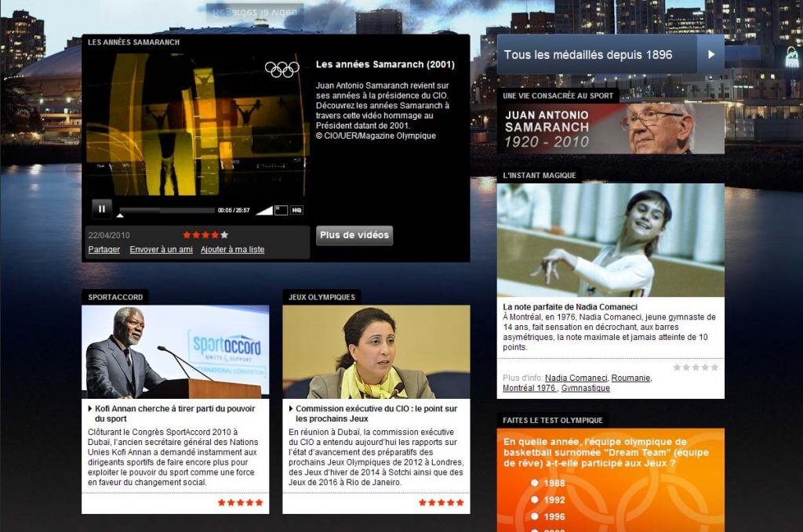Click the SPORTACCORD section tab
The width and height of the screenshot is (803, 532).
[115, 297]
